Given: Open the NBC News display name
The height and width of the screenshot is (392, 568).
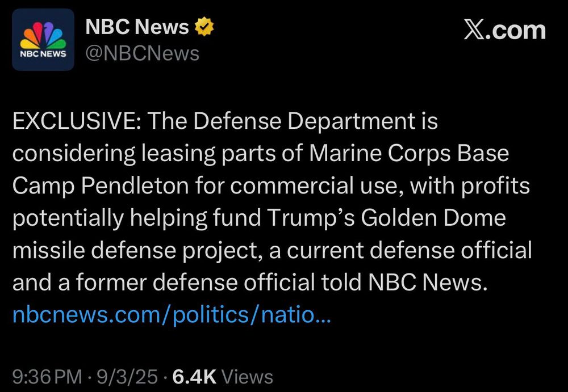Looking at the screenshot, I should (x=137, y=27).
